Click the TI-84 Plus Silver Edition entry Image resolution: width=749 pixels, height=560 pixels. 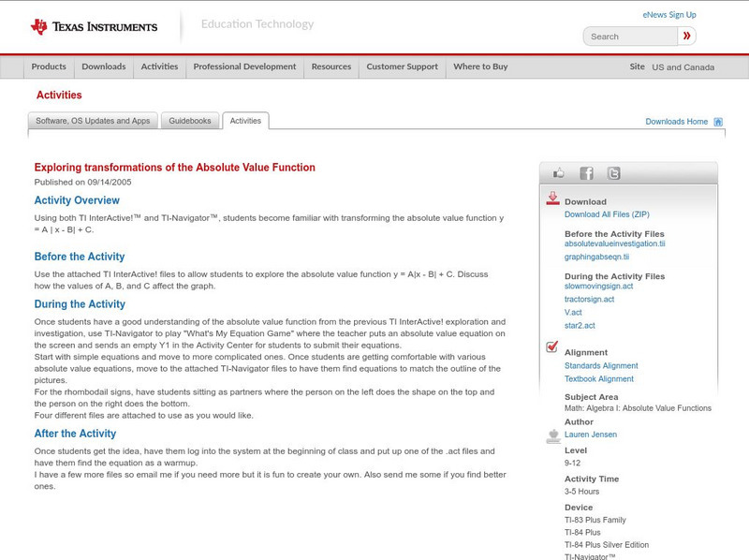click(607, 545)
